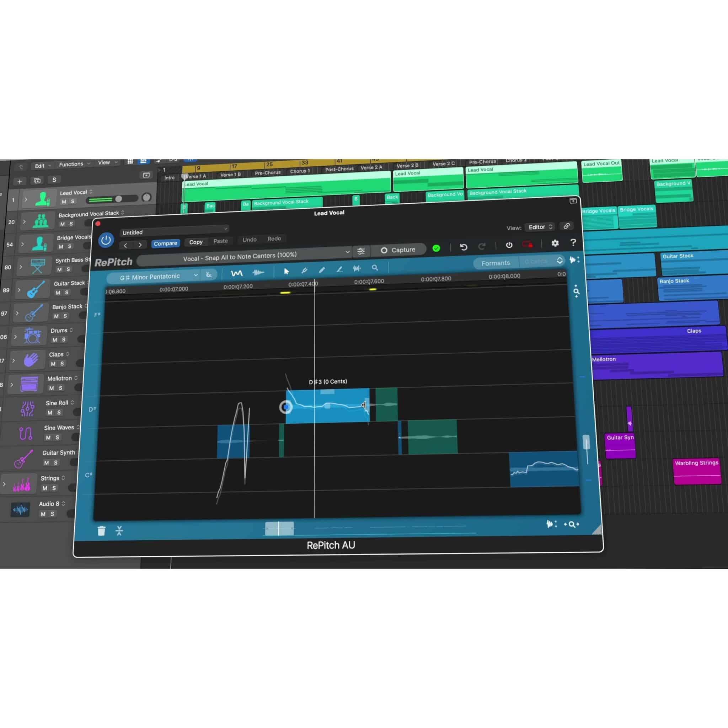Click the green check status indicator
Image resolution: width=728 pixels, height=728 pixels.
click(437, 248)
